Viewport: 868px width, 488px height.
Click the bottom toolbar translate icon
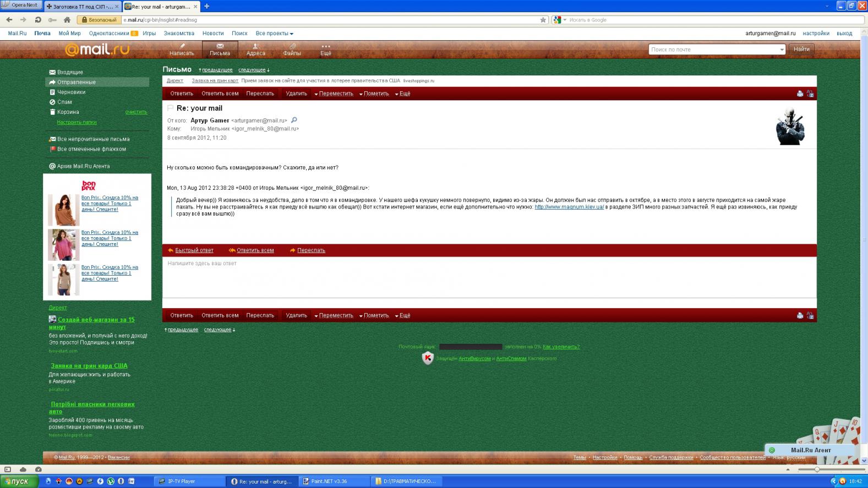coord(810,315)
